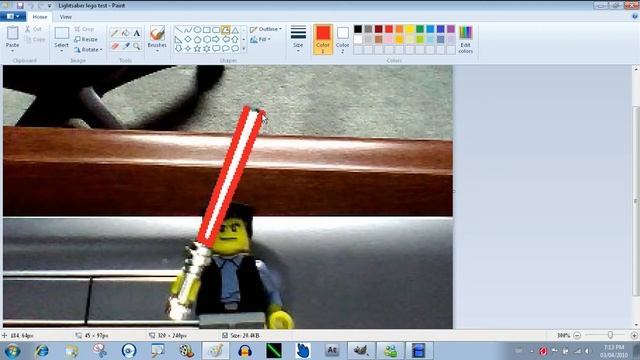Click the Crop button
The image size is (640, 360).
coord(84,29)
